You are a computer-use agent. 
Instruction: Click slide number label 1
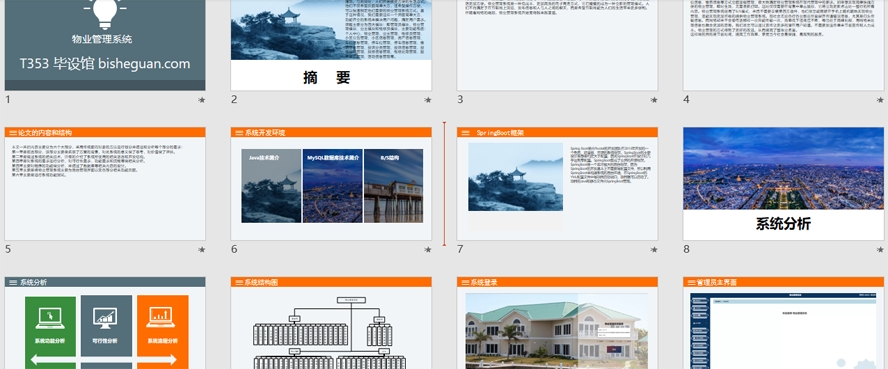pos(7,100)
